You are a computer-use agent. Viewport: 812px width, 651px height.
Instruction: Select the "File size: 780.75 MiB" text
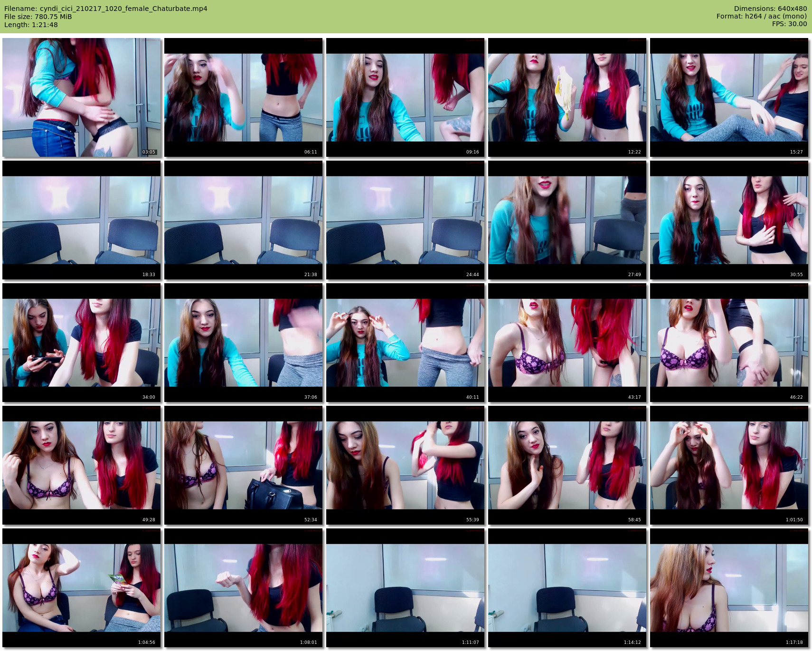coord(38,17)
